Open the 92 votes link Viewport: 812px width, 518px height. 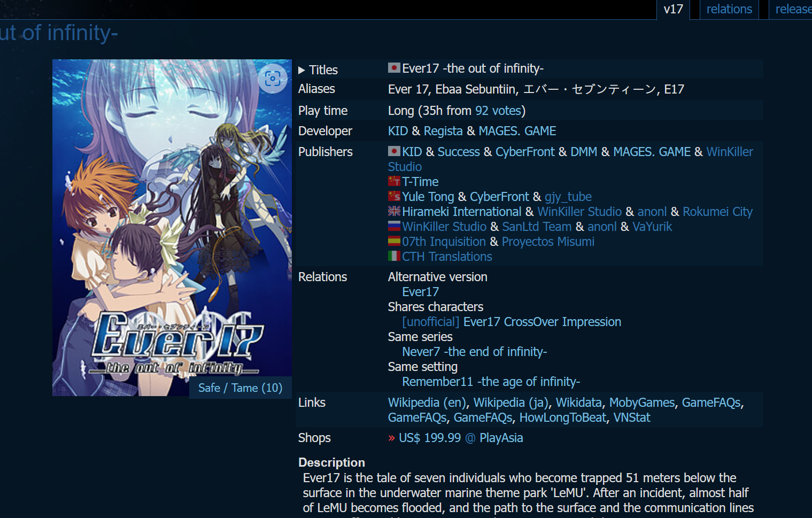tap(498, 111)
